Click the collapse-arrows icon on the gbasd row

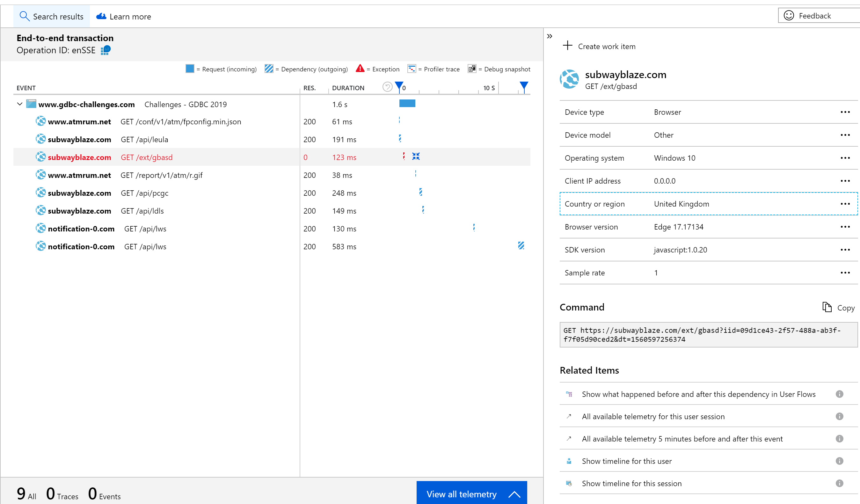tap(416, 157)
